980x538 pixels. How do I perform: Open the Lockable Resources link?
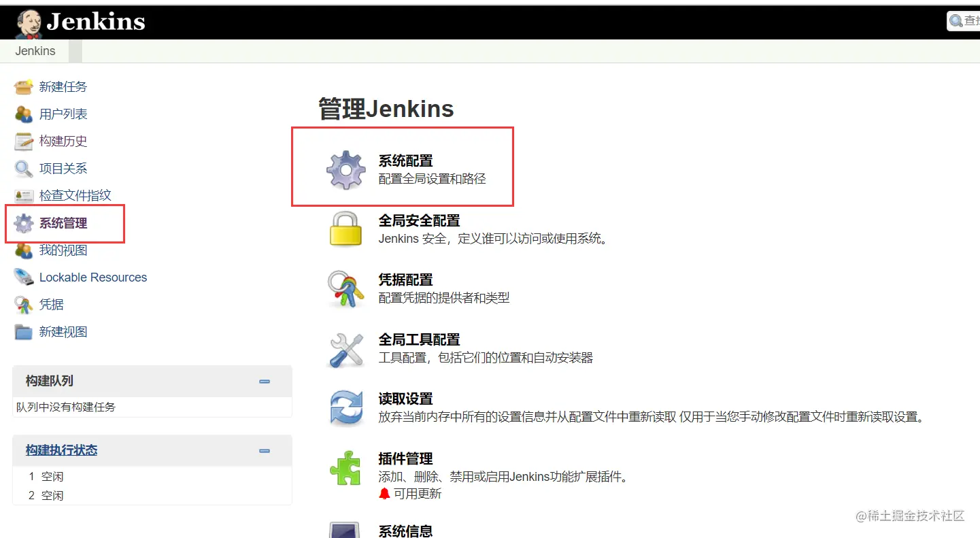[93, 278]
